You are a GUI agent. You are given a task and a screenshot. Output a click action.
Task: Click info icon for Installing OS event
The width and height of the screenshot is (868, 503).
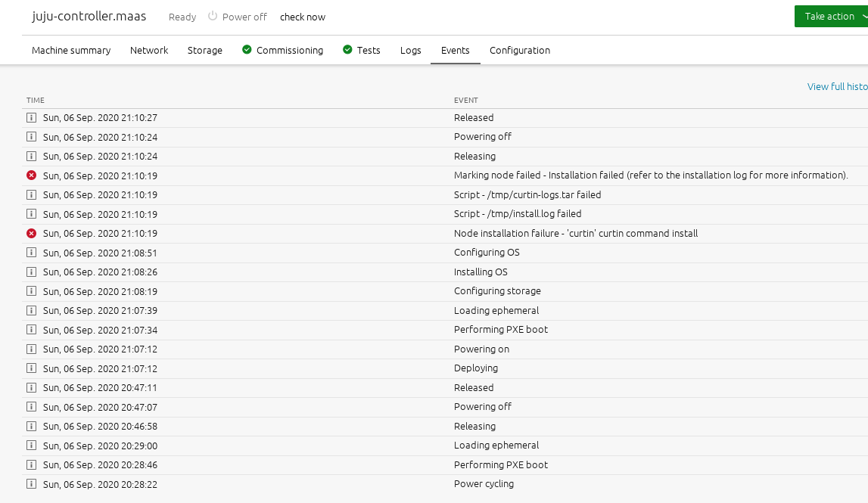[31, 272]
